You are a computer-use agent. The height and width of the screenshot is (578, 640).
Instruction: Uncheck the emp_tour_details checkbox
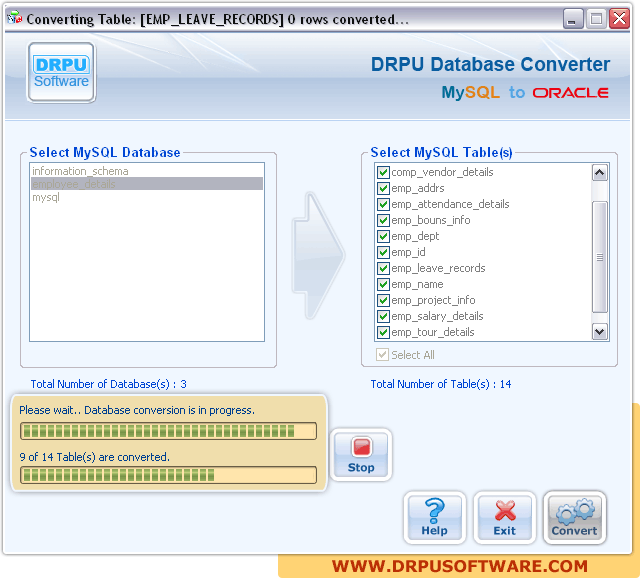click(383, 332)
